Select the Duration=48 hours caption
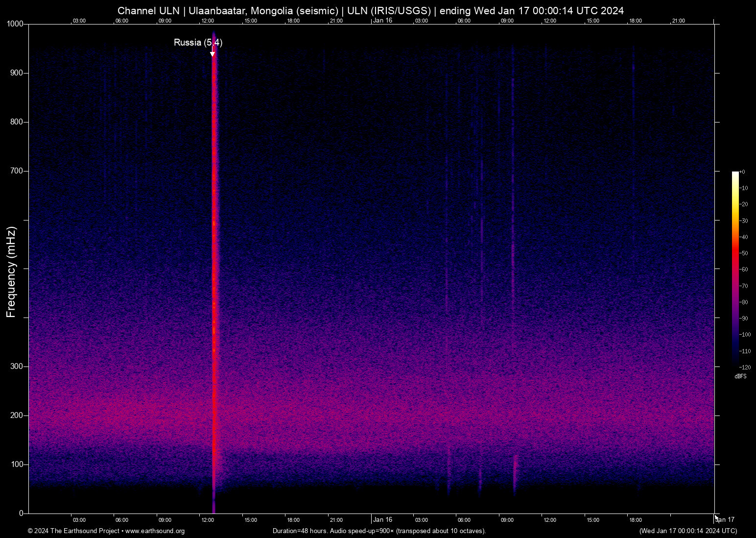This screenshot has width=756, height=538. (299, 531)
